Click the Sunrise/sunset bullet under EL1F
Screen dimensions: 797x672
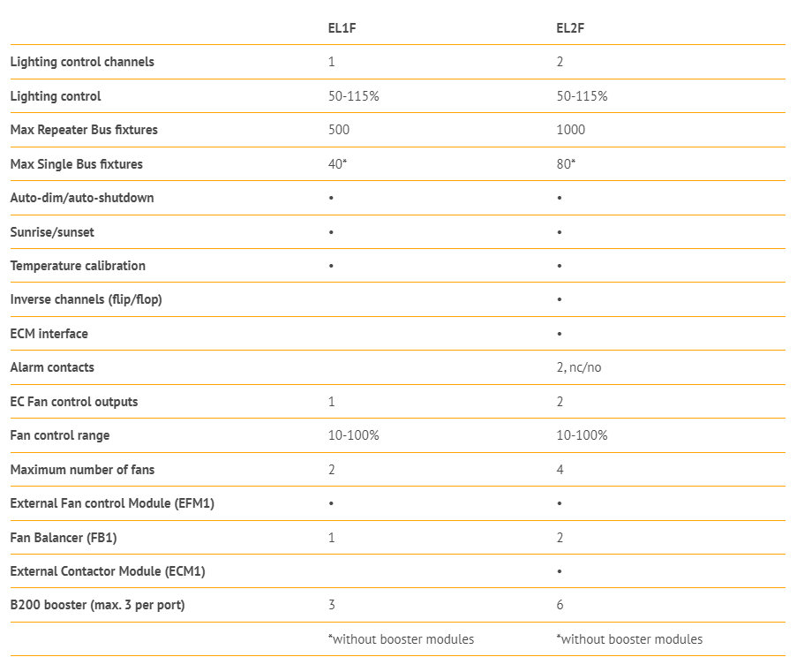[331, 232]
